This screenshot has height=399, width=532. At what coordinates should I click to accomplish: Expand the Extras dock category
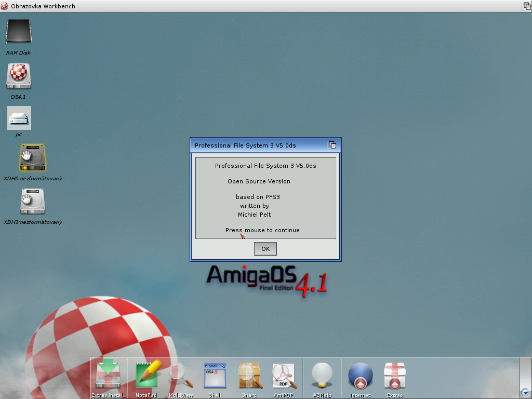point(395,375)
